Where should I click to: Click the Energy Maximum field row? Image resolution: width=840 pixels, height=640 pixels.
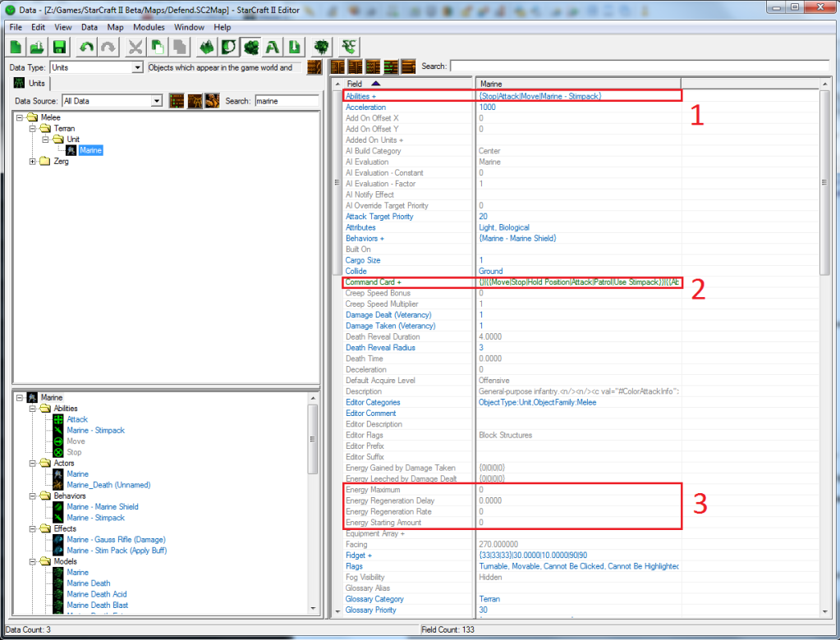click(x=512, y=490)
